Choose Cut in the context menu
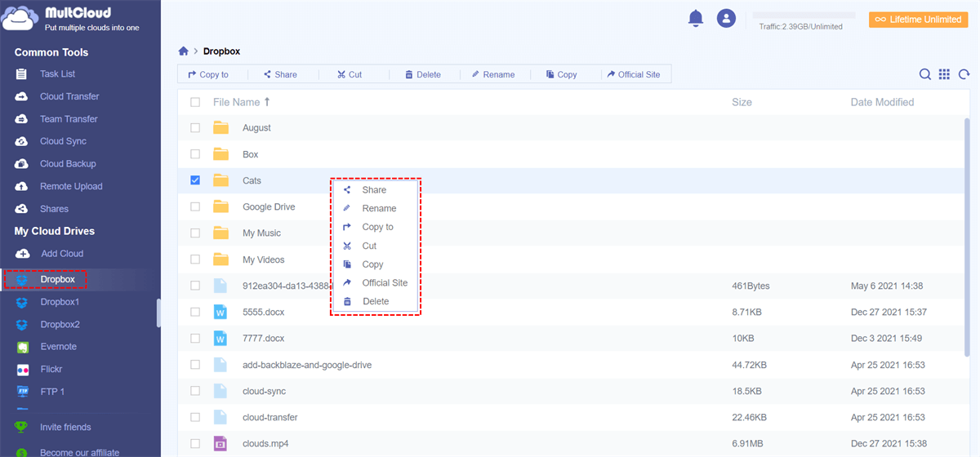This screenshot has width=980, height=457. tap(369, 246)
